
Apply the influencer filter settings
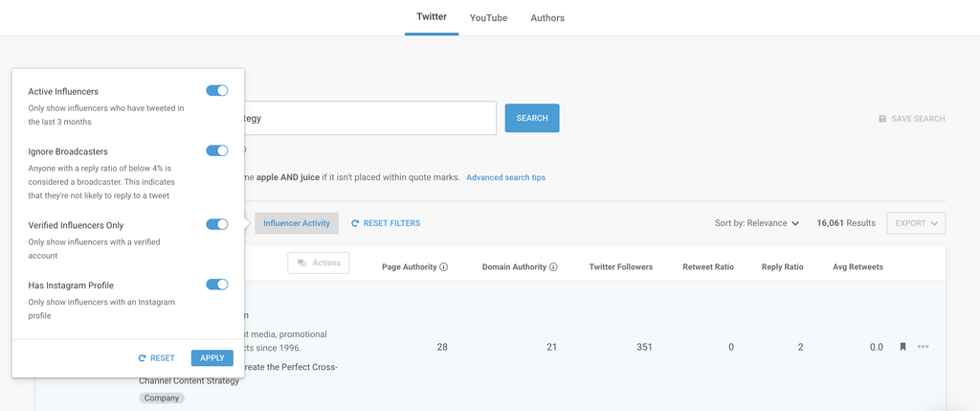pyautogui.click(x=212, y=358)
